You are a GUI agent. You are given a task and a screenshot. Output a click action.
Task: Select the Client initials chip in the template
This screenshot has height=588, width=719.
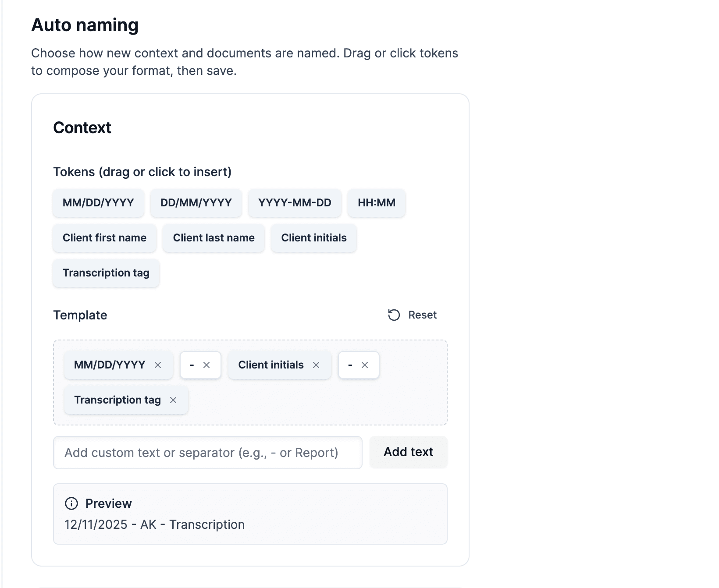tap(271, 365)
